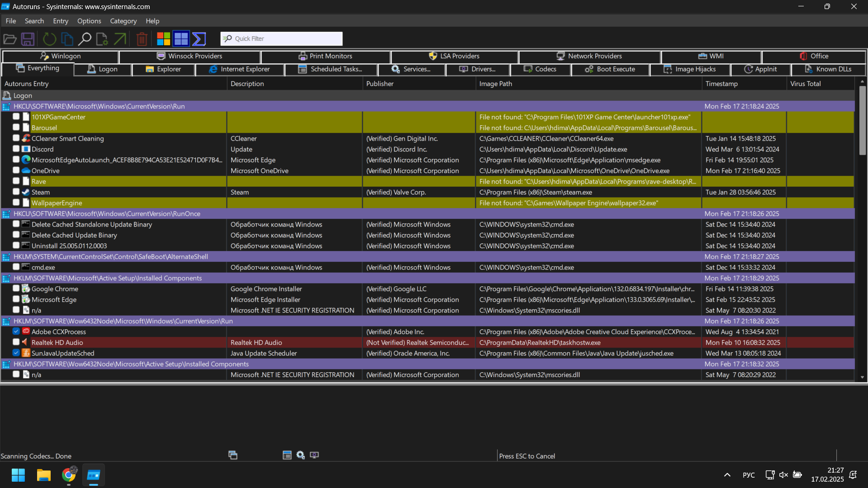
Task: Click the OneDrive cloud entry icon
Action: click(26, 171)
